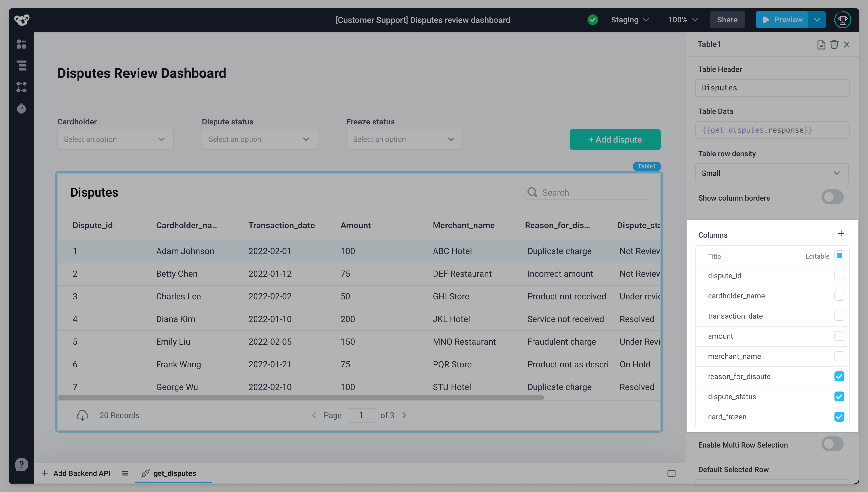Delete Table1 using the trash icon
The image size is (868, 492).
tap(834, 44)
